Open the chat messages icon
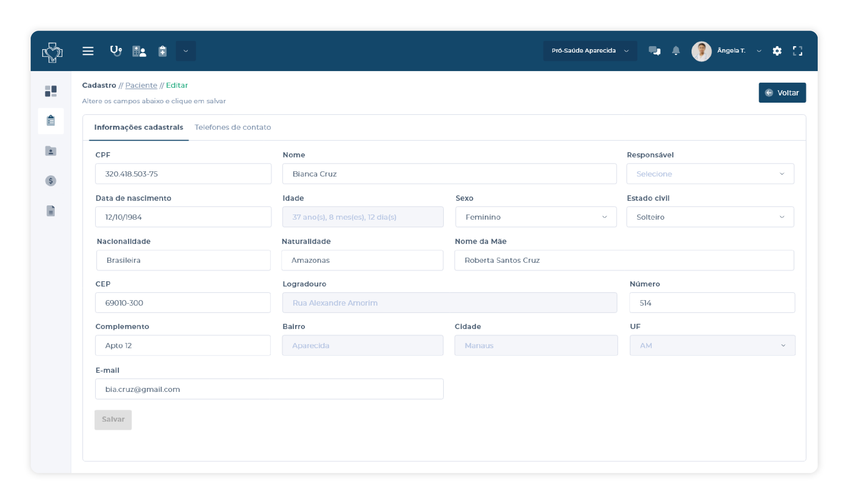Viewport: 849px width, 504px height. coord(654,51)
